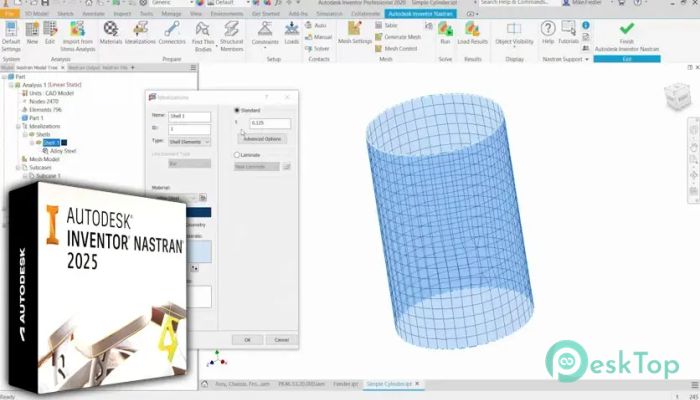
Task: Click the Edit analysis icon
Action: [x=50, y=33]
